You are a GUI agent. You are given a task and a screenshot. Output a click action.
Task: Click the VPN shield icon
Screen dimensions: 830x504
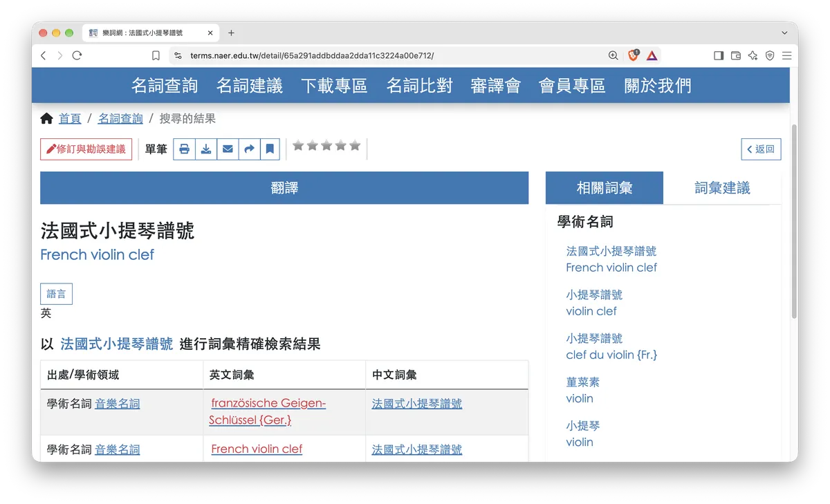click(770, 55)
